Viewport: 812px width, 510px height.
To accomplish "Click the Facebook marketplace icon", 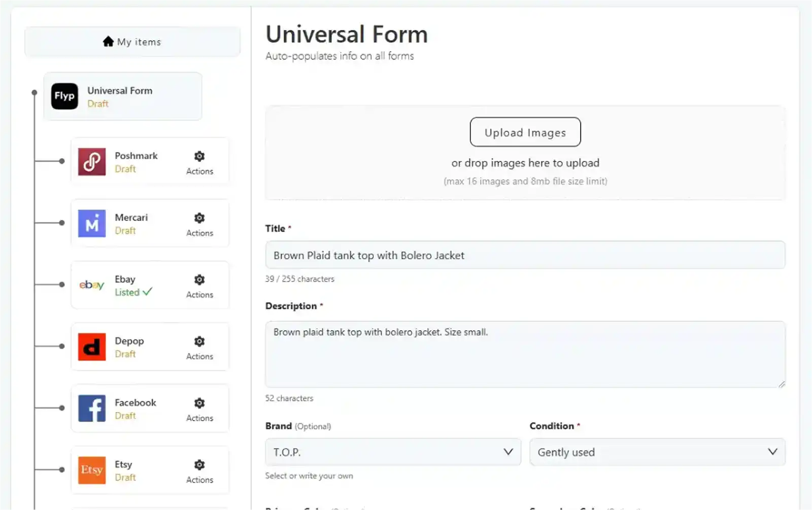I will pyautogui.click(x=91, y=409).
